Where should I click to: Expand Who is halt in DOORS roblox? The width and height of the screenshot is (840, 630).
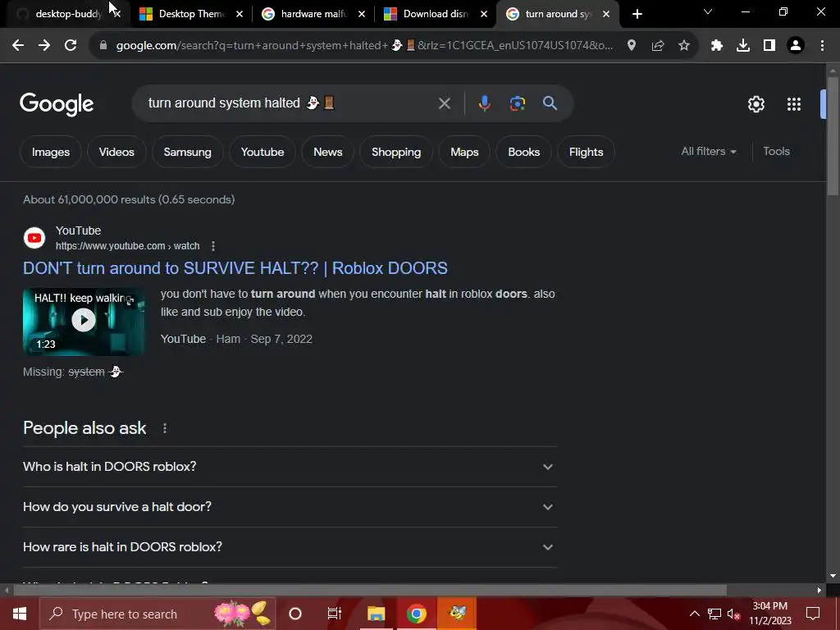point(290,467)
